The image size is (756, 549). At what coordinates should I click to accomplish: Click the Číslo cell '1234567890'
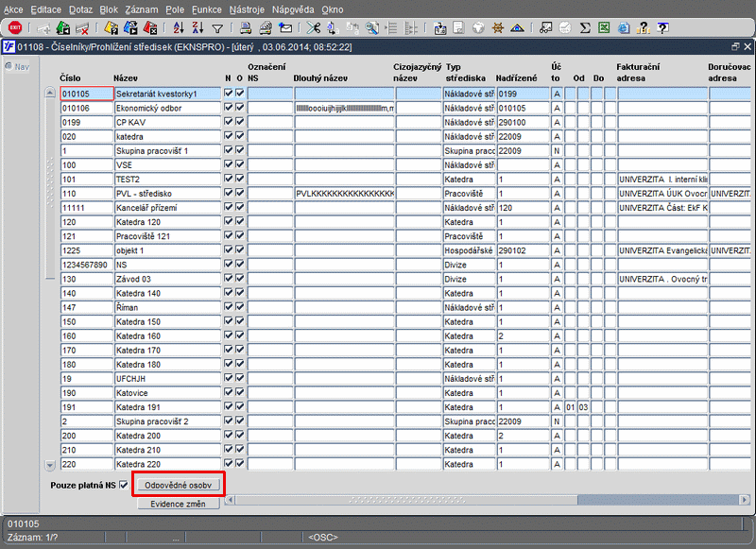click(87, 265)
